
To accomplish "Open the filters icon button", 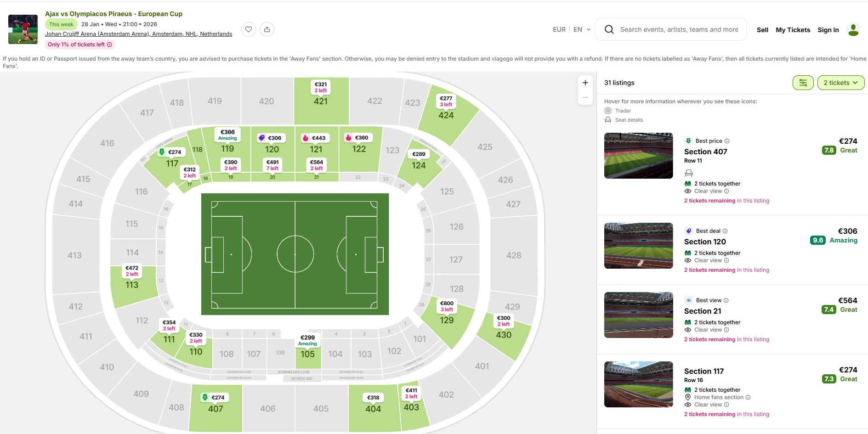I will [x=803, y=83].
